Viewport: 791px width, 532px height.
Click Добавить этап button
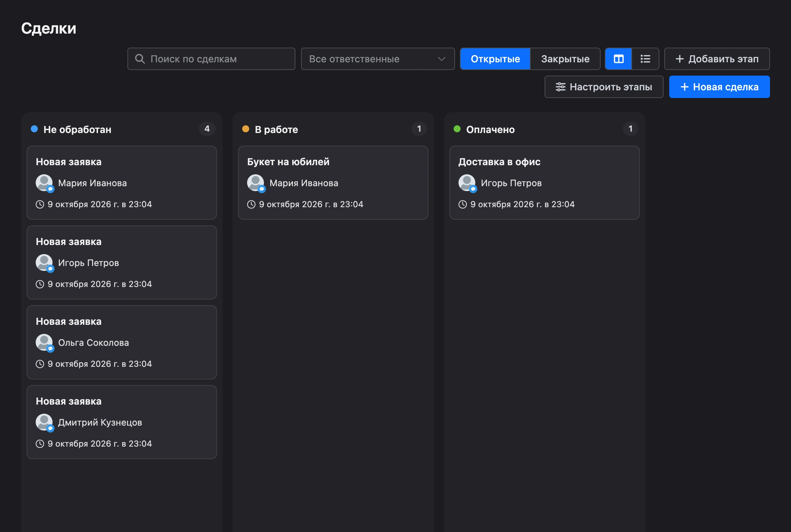point(717,59)
